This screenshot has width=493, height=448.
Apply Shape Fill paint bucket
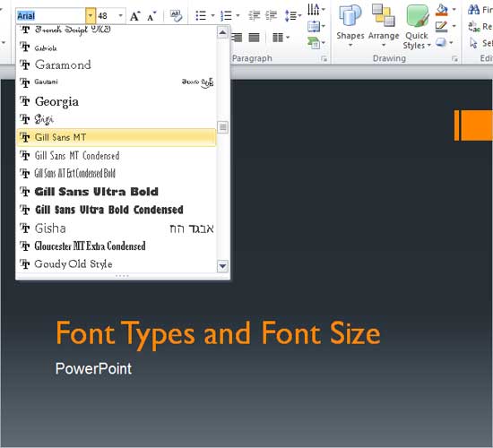pos(442,10)
